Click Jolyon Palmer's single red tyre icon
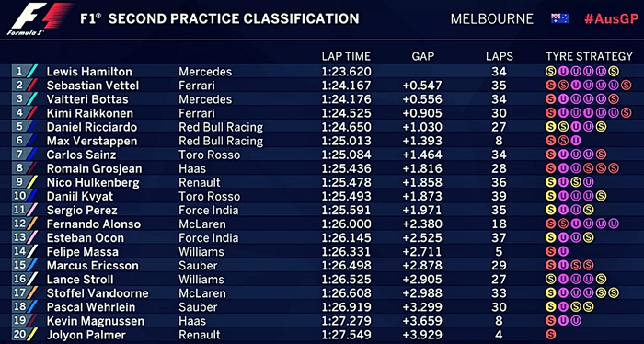Image resolution: width=644 pixels, height=344 pixels. click(x=550, y=335)
